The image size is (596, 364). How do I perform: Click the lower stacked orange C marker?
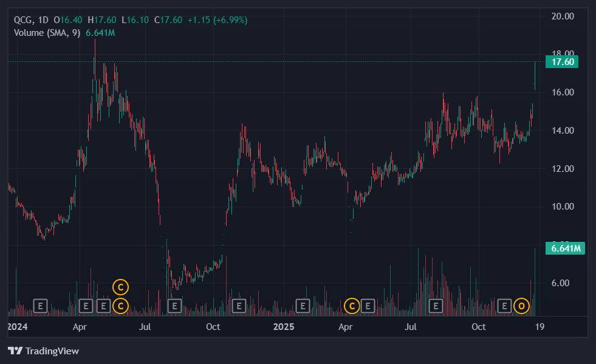click(121, 306)
